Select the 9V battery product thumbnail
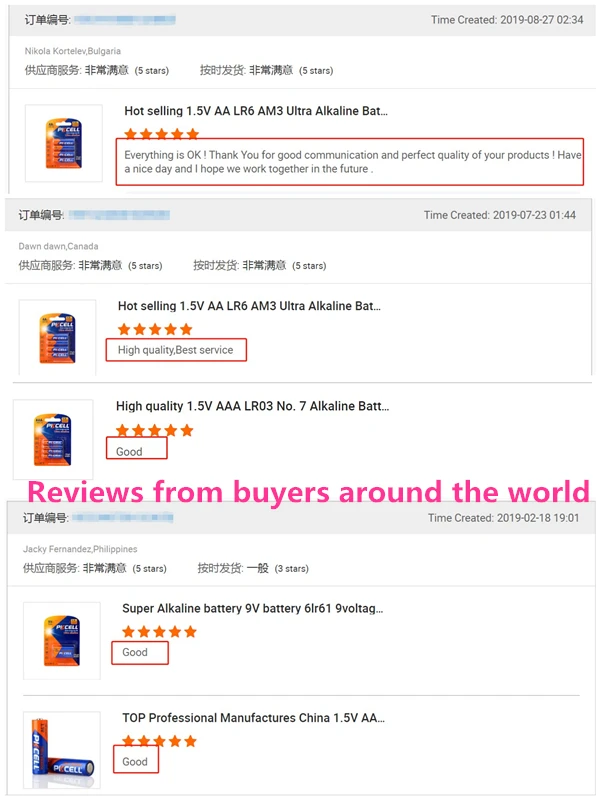Image resolution: width=600 pixels, height=800 pixels. 62,641
